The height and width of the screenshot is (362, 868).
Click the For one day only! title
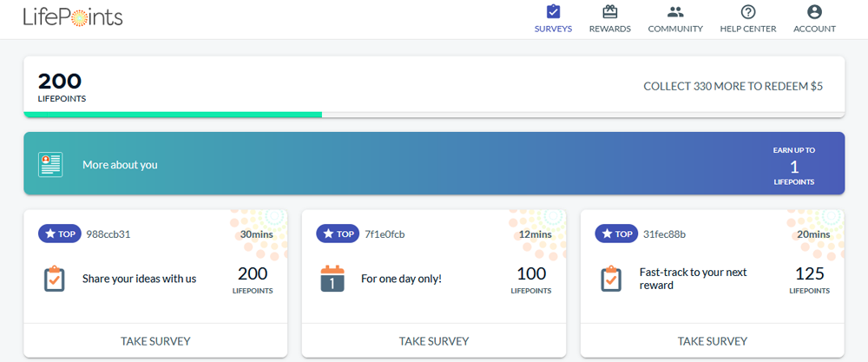401,279
